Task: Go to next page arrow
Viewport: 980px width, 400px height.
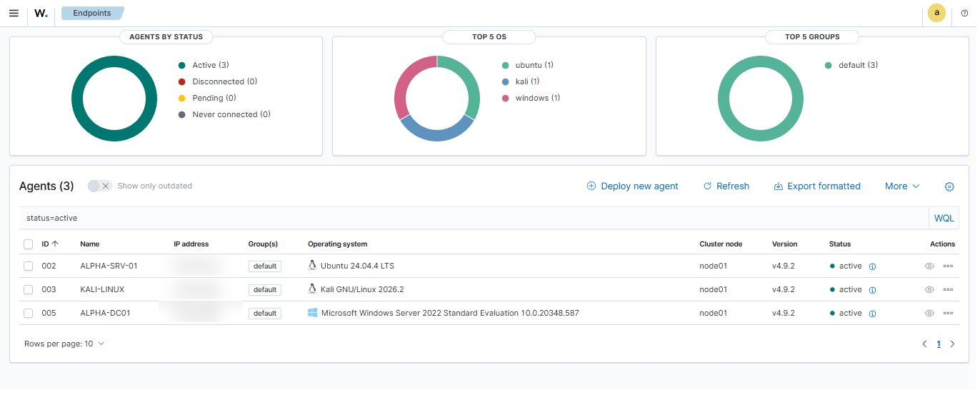Action: pyautogui.click(x=952, y=344)
